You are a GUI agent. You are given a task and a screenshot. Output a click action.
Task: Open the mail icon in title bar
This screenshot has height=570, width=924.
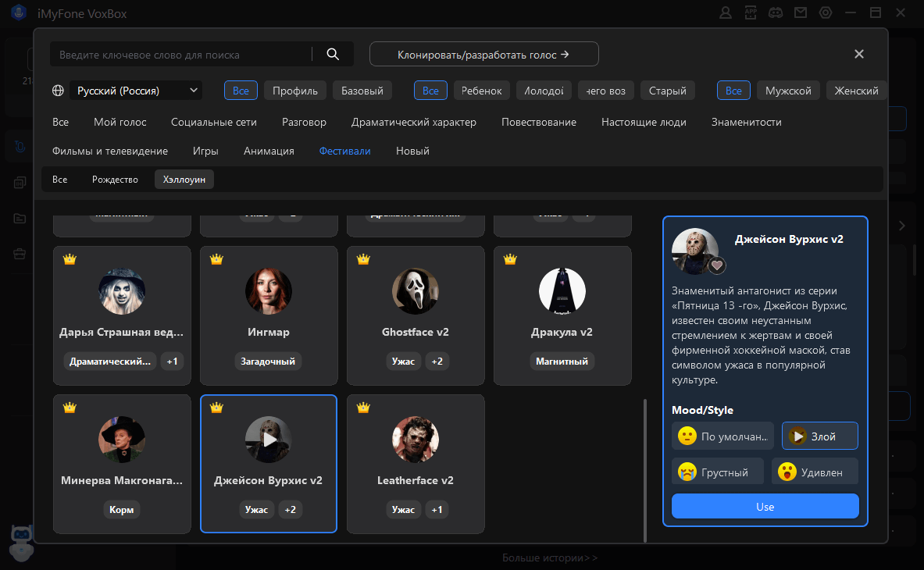pos(801,12)
